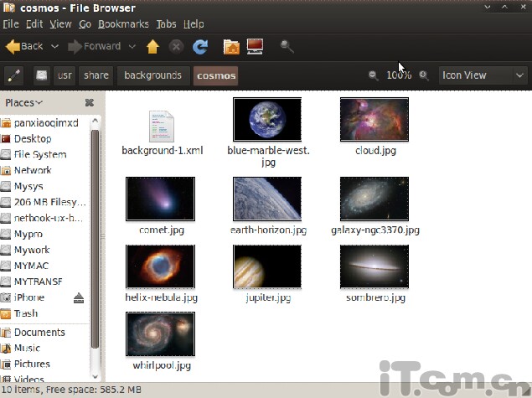
Task: Select comet.jpg thumbnail
Action: 160,199
